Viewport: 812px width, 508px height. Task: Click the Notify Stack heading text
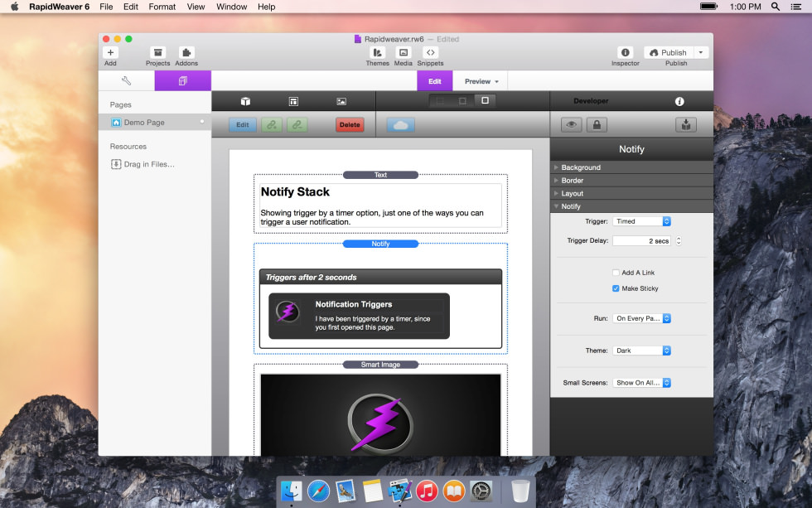pyautogui.click(x=295, y=192)
